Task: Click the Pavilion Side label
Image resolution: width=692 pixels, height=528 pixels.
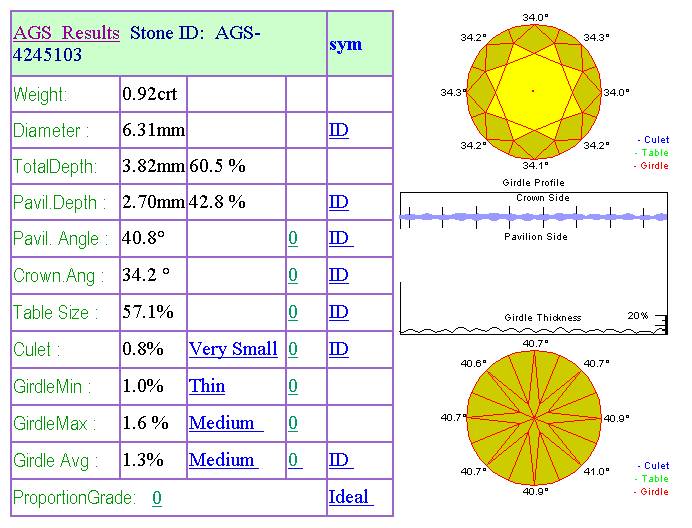Action: click(x=536, y=237)
